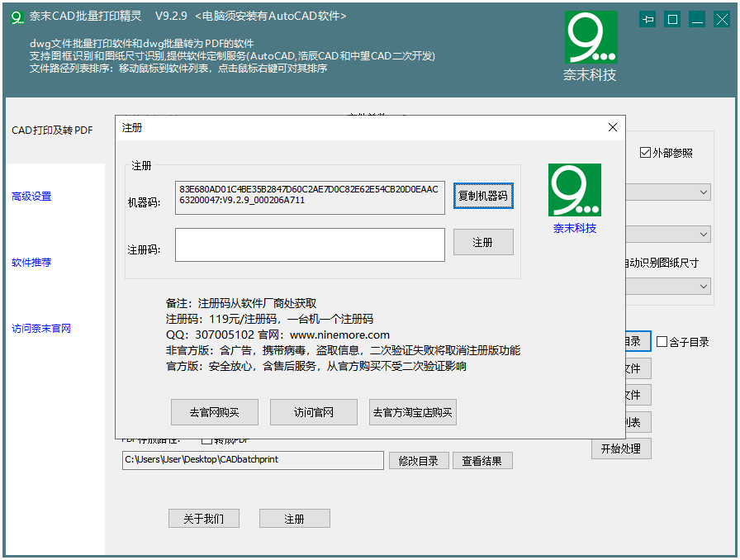
Task: Close the 注册 dialog with X
Action: (613, 127)
